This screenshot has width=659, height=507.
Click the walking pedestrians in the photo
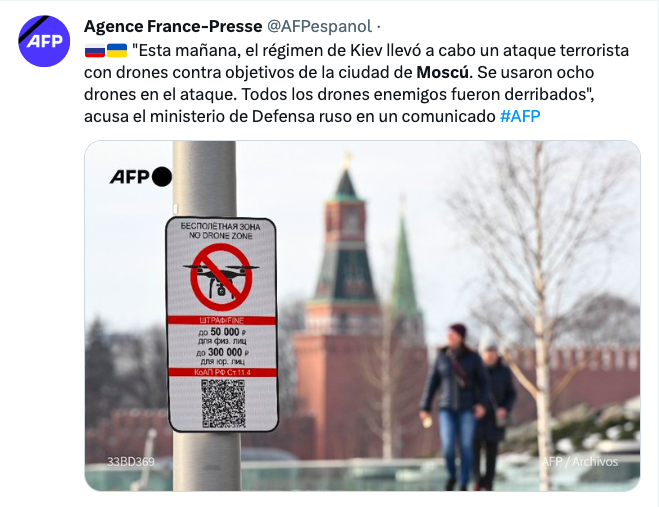(x=468, y=406)
